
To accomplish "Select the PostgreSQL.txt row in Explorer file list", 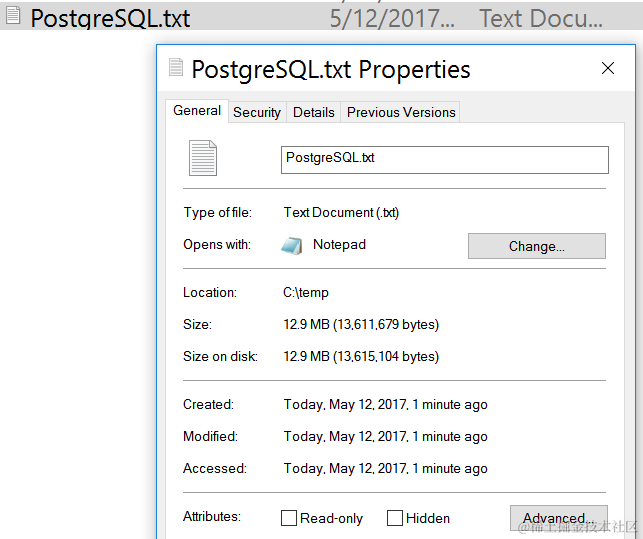I will (322, 17).
